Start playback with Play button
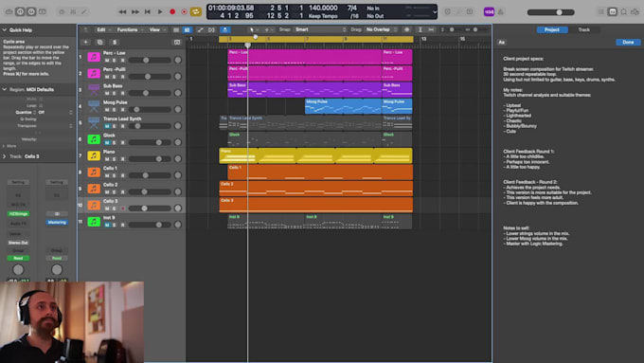The image size is (644, 363). pyautogui.click(x=160, y=12)
